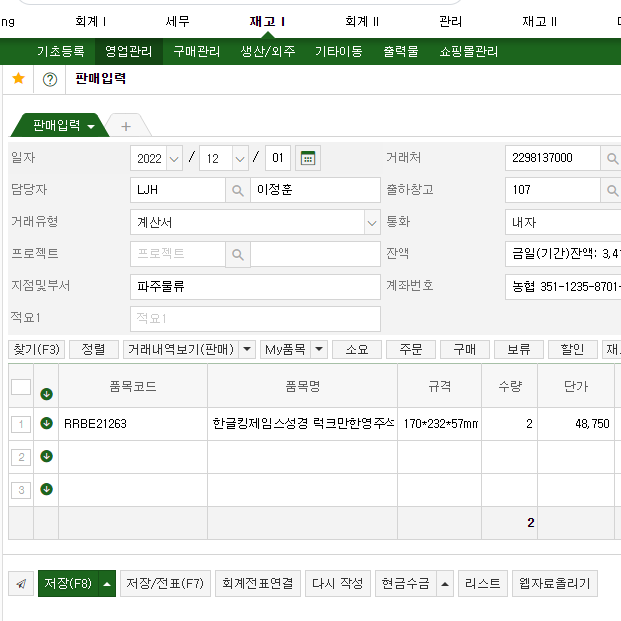Open the 판매입력 tab dropdown
The height and width of the screenshot is (621, 621).
(91, 127)
